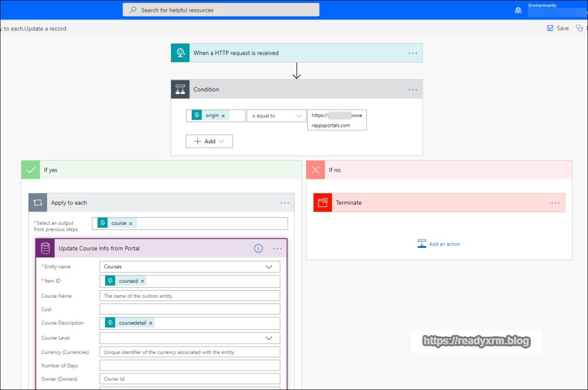Viewport: 588px width, 390px height.
Task: Remove the origin token from condition
Action: pos(223,116)
